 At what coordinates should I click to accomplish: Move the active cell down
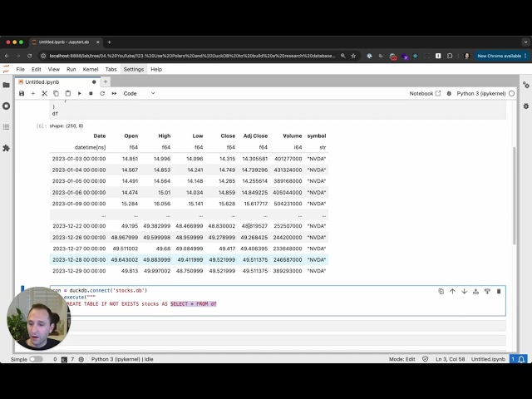coord(464,291)
